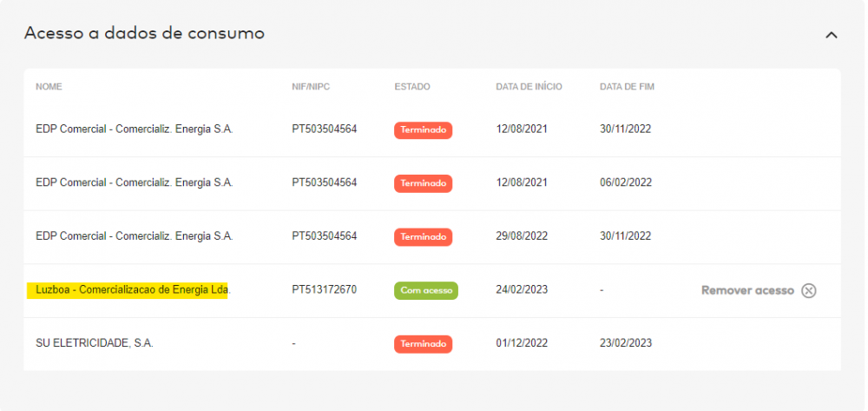Click Terminado badge in row starting 29/08/2022

[423, 237]
